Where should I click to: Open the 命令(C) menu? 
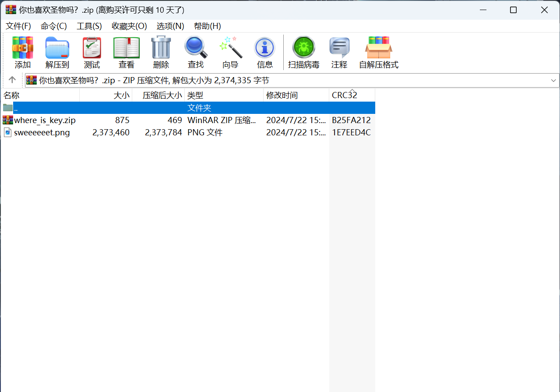click(x=54, y=26)
